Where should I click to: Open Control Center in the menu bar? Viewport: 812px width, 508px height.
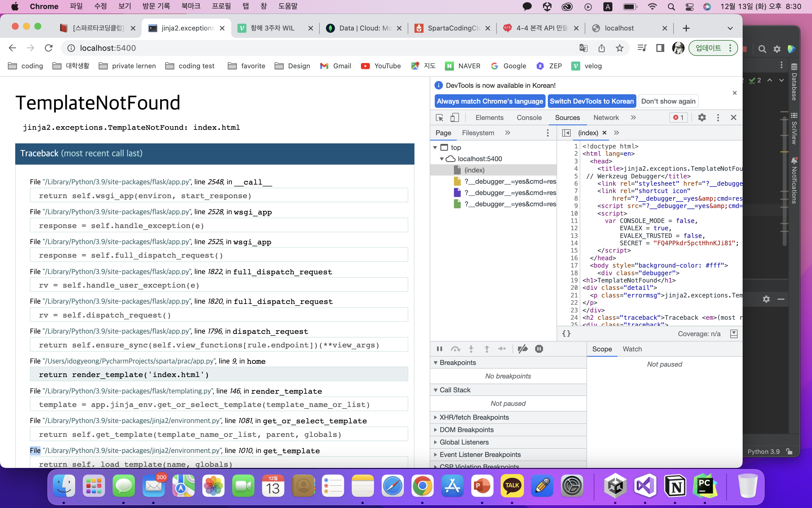click(x=690, y=7)
